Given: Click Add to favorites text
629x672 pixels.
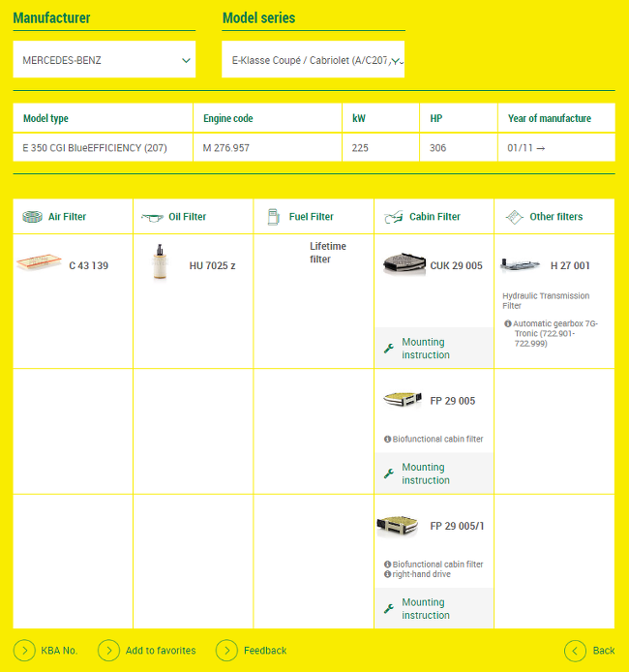Looking at the screenshot, I should pos(161,651).
